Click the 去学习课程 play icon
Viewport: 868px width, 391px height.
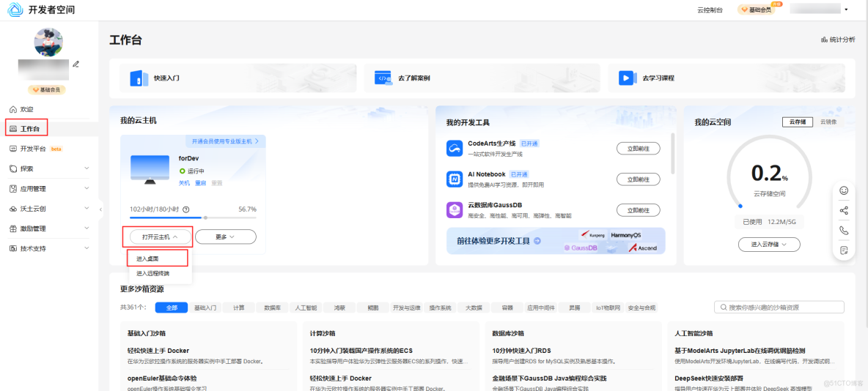628,78
